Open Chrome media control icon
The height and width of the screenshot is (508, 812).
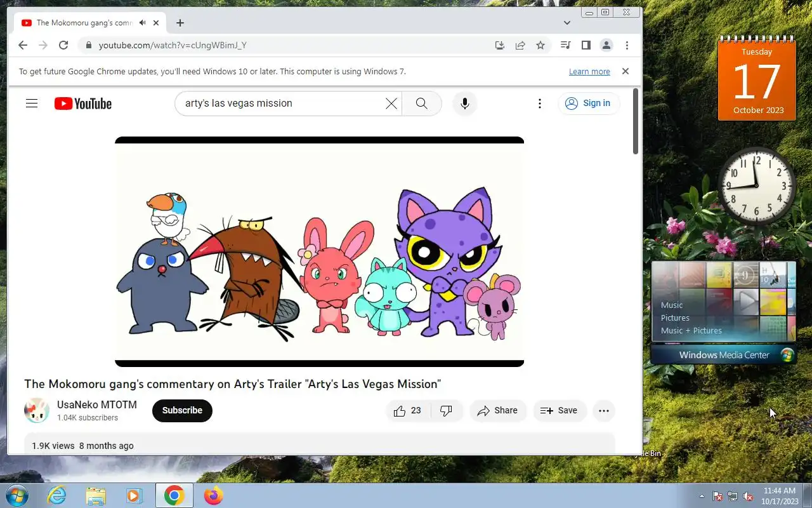point(566,45)
